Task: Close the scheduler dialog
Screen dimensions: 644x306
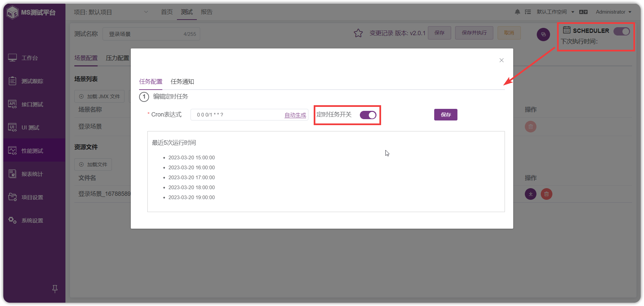Action: point(502,60)
